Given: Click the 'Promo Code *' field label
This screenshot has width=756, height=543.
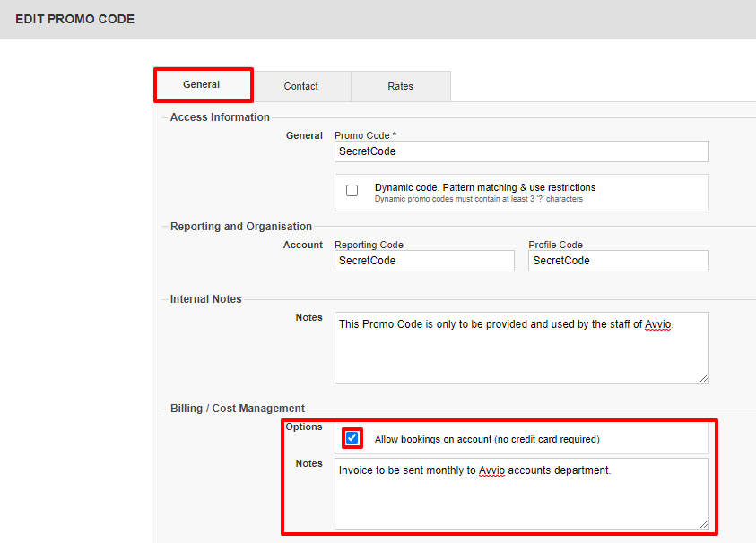Looking at the screenshot, I should [366, 135].
